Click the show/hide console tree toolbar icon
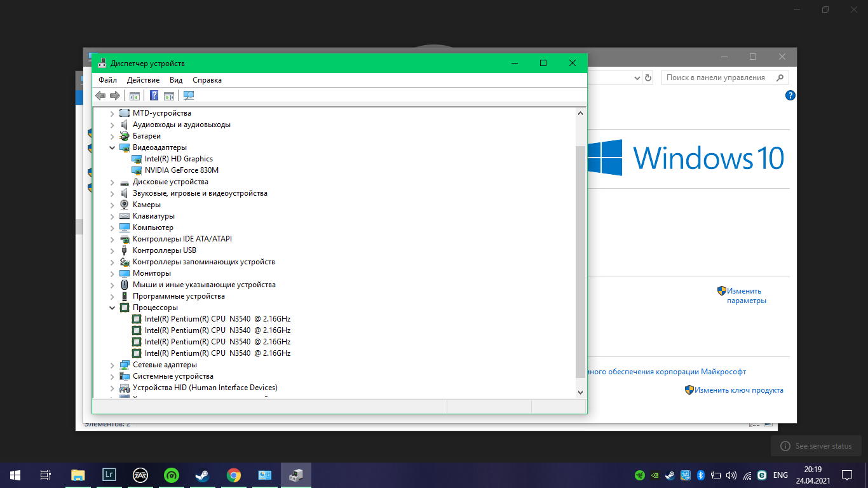 pos(135,95)
